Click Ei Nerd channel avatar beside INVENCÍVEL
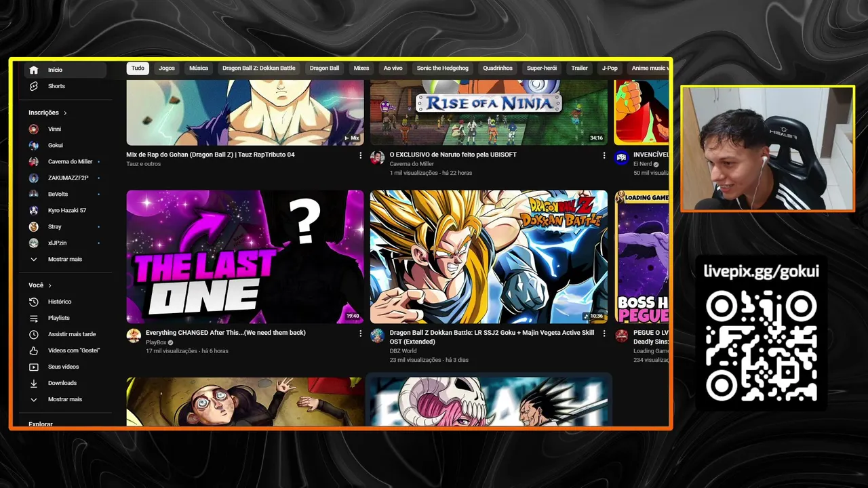The height and width of the screenshot is (488, 868). 621,157
